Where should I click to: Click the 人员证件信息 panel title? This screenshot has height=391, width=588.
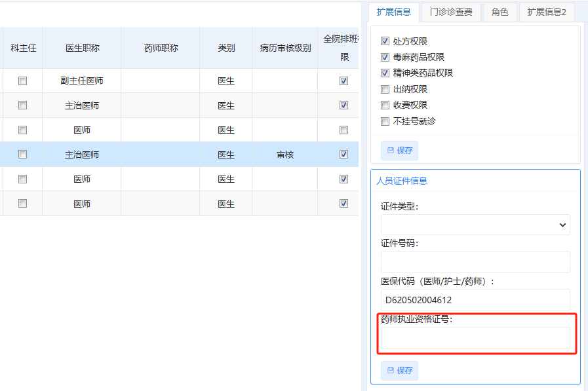402,181
